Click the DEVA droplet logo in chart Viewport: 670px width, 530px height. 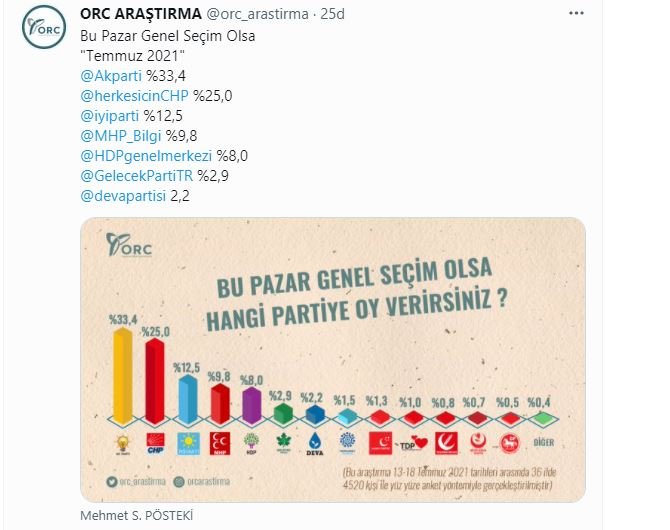315,444
